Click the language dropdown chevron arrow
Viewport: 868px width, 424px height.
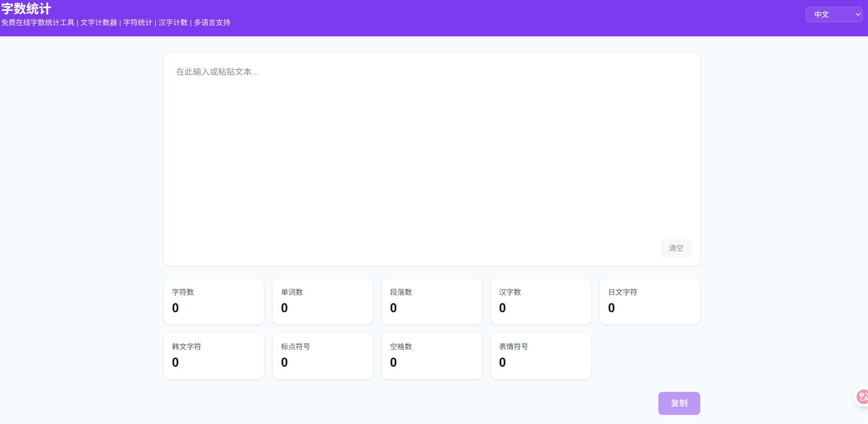tap(858, 15)
